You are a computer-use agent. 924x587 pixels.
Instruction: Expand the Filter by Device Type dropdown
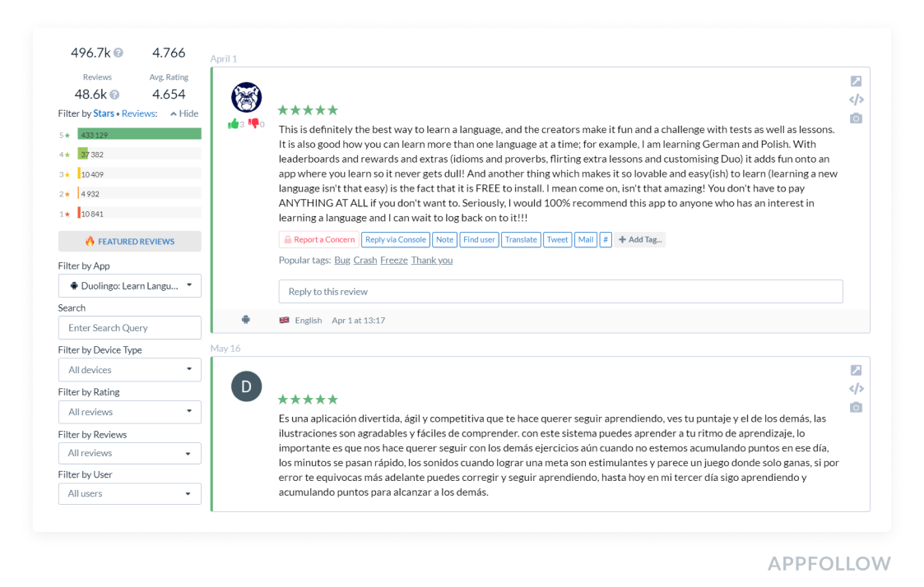[129, 370]
